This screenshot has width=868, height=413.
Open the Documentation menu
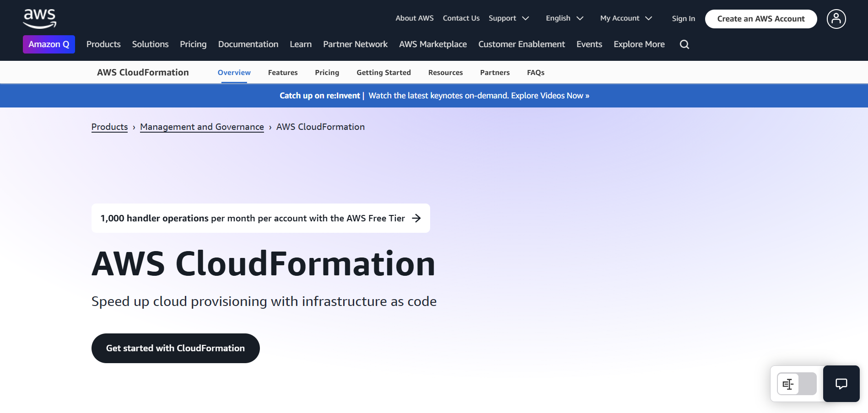(248, 44)
